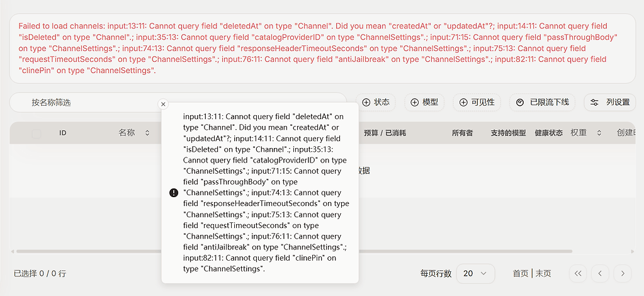
Task: Go to 末页 last page link
Action: [x=543, y=273]
